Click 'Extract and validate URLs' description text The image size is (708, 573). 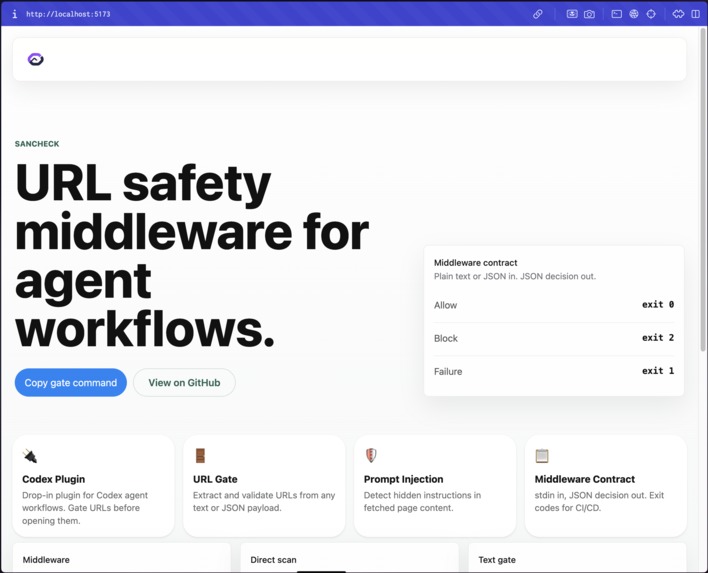pyautogui.click(x=264, y=501)
